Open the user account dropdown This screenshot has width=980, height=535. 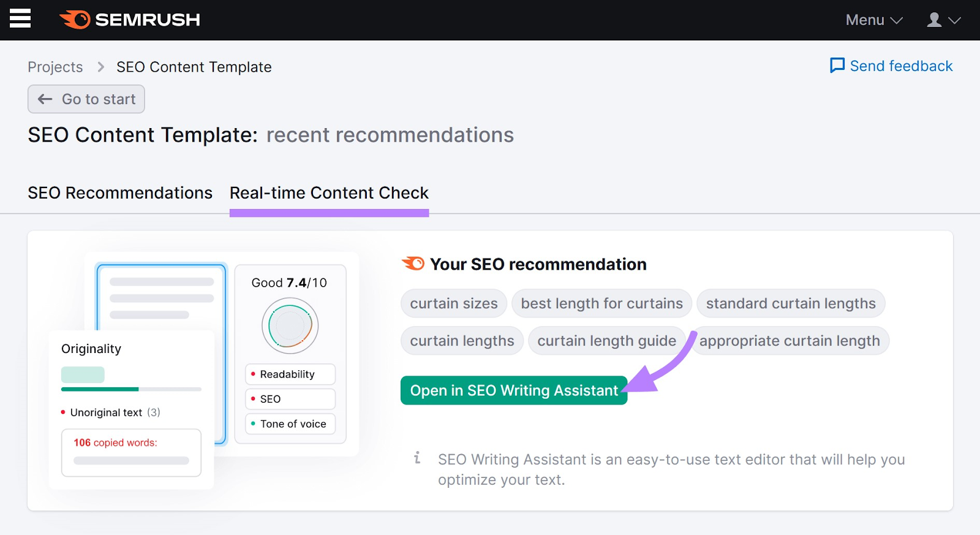[x=943, y=20]
